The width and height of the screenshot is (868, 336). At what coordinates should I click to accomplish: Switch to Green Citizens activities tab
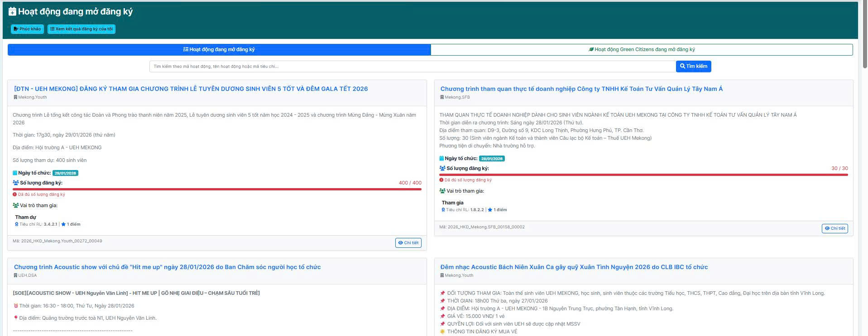point(642,50)
